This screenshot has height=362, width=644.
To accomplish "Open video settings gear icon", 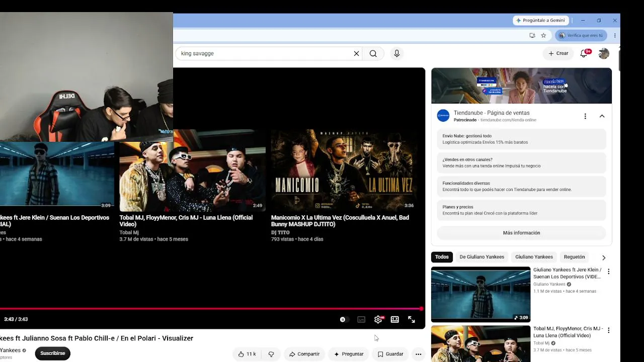I will point(378,319).
